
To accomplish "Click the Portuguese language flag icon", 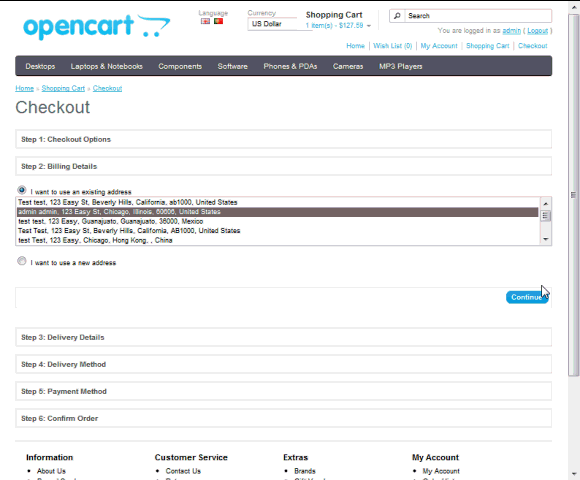I will (219, 21).
